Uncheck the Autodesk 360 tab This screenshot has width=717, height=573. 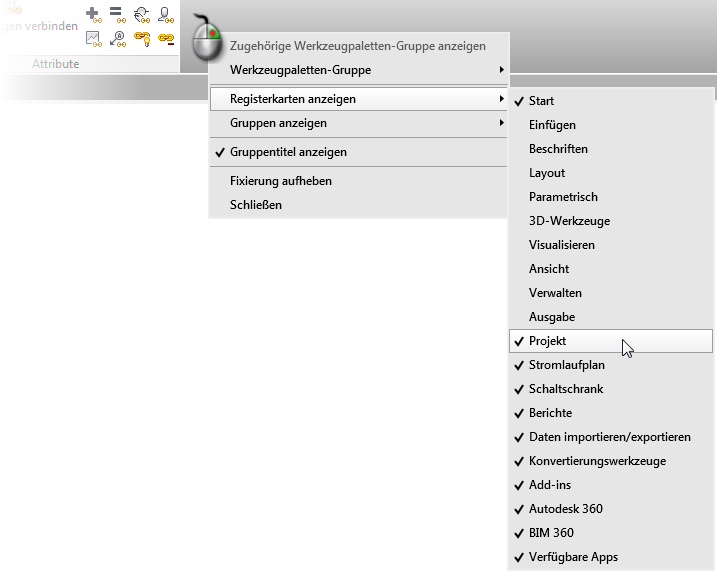(611, 509)
